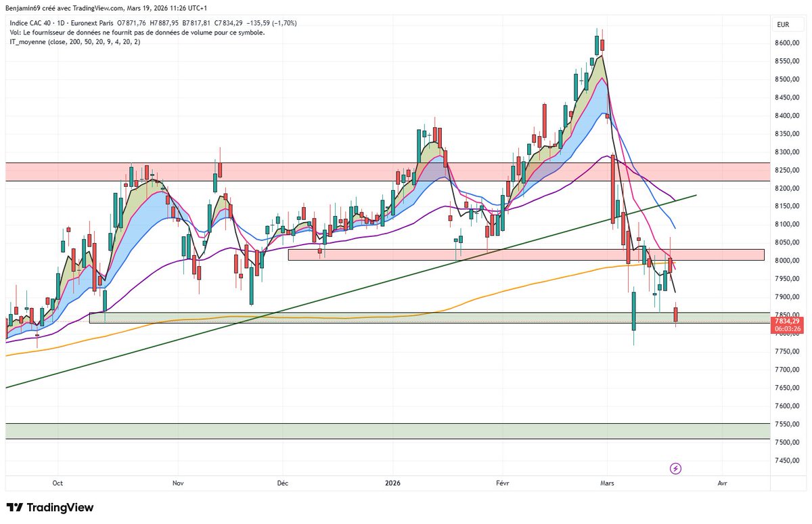
Task: Select the TradingView wordmark in the footer
Action: tap(61, 507)
